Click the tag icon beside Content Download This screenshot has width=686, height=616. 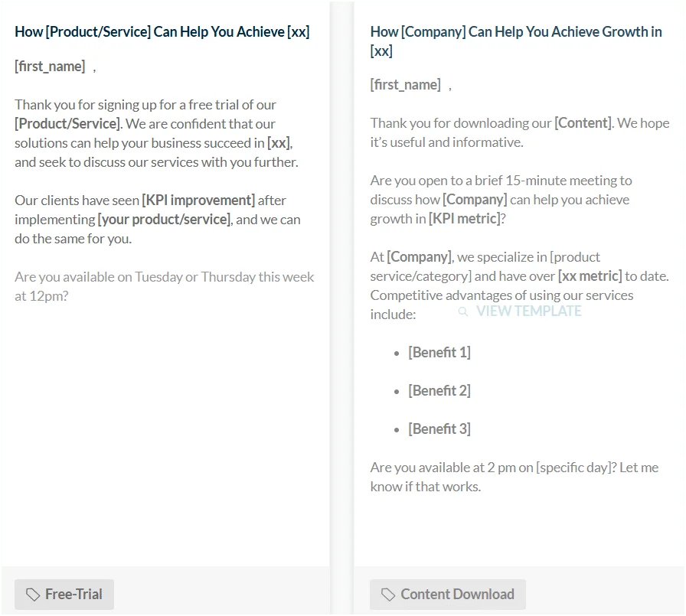388,595
